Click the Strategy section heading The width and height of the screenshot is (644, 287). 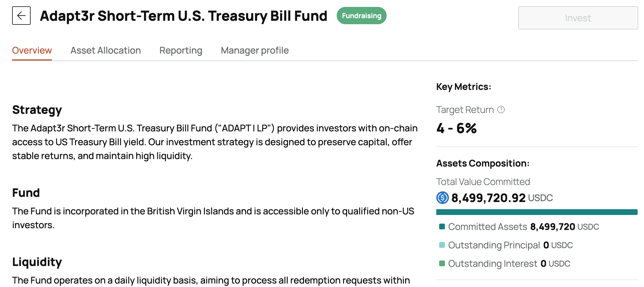(37, 110)
